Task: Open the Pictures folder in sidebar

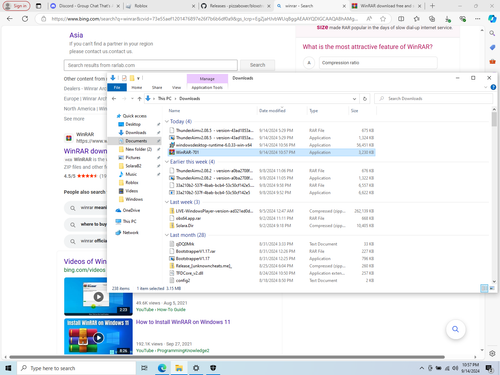Action: pyautogui.click(x=133, y=158)
